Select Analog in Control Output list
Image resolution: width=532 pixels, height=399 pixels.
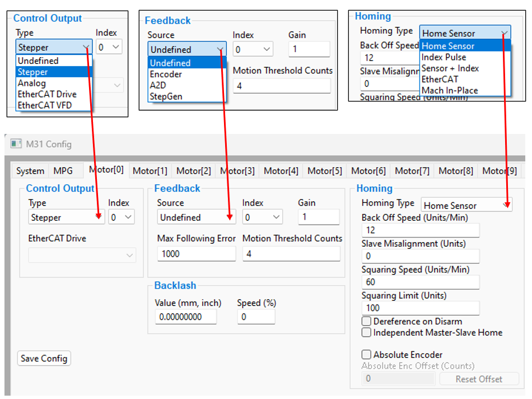click(x=32, y=83)
